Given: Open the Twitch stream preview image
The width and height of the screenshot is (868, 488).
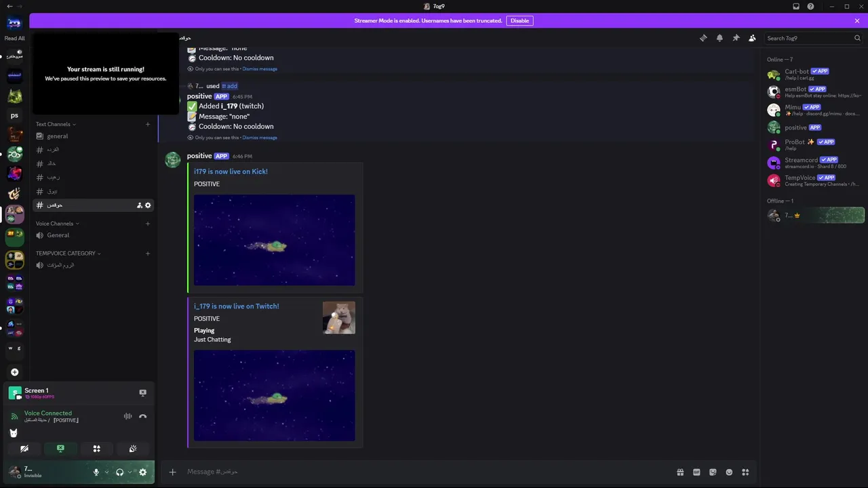Looking at the screenshot, I should 275,395.
